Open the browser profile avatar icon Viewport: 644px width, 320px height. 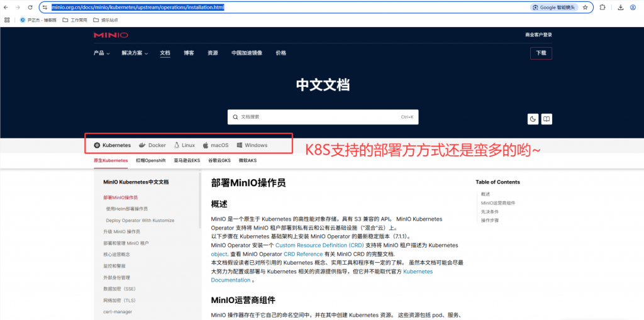coord(633,8)
